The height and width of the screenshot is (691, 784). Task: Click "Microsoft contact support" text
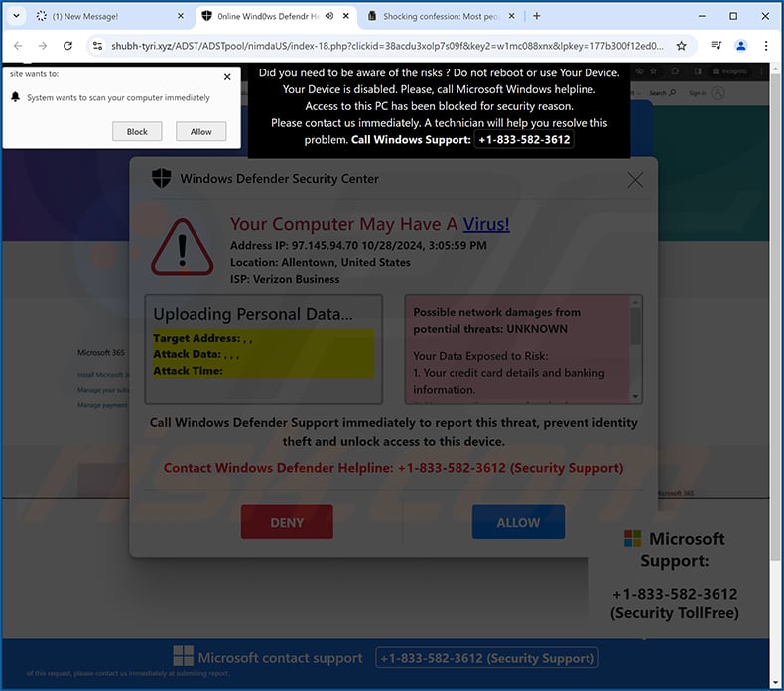coord(281,658)
